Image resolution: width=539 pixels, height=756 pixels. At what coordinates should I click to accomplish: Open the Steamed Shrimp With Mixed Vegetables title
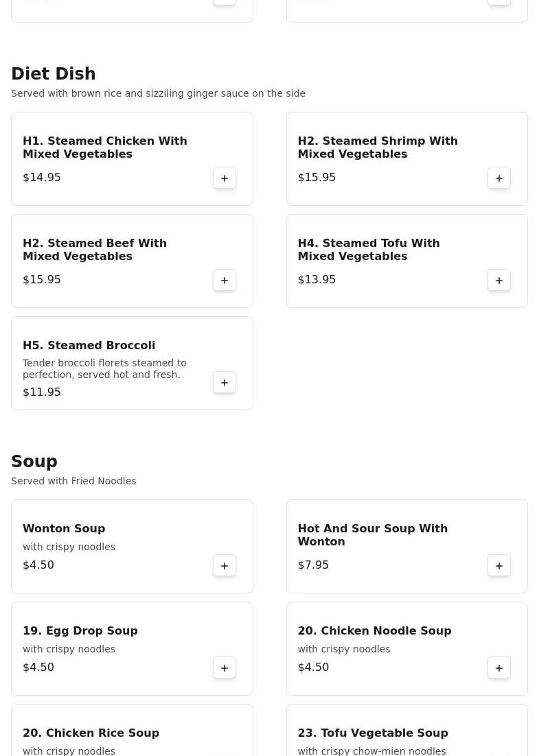tap(378, 147)
